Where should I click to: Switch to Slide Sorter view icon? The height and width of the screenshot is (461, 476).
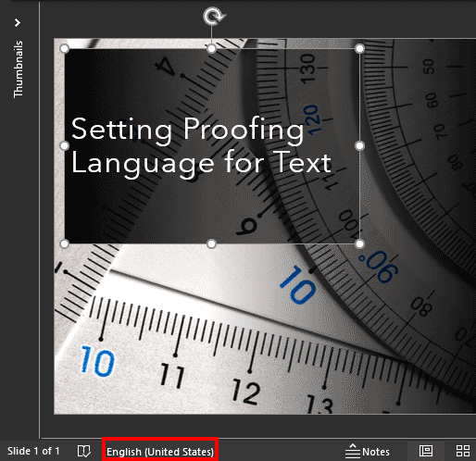(463, 451)
